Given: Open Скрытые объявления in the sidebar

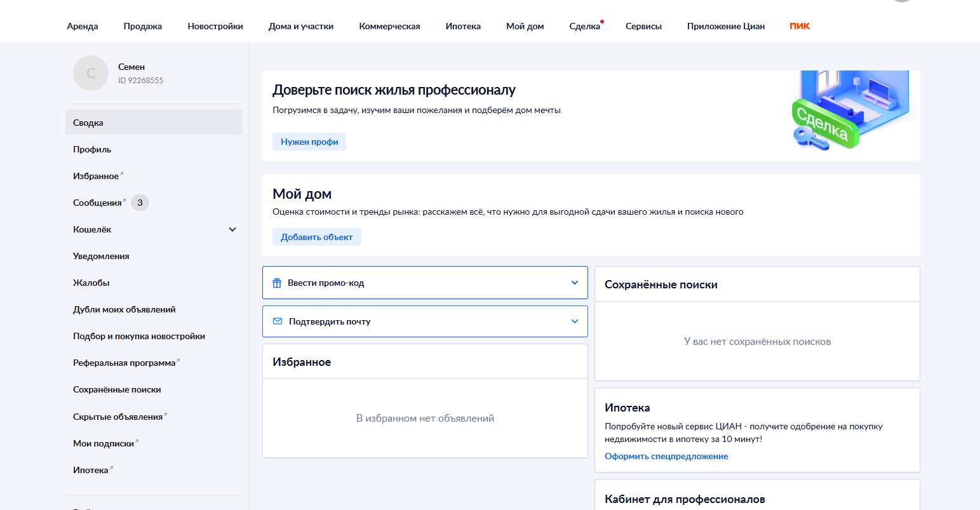Looking at the screenshot, I should pyautogui.click(x=118, y=417).
